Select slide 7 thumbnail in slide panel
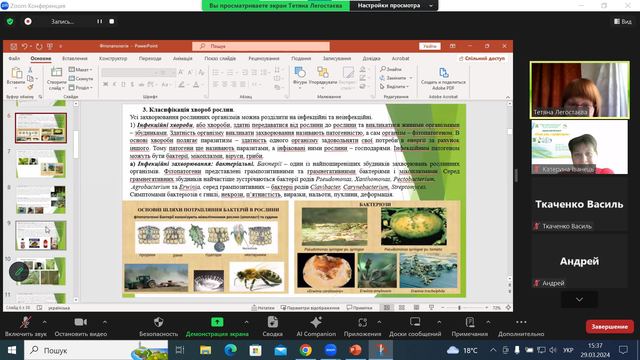 (x=41, y=164)
